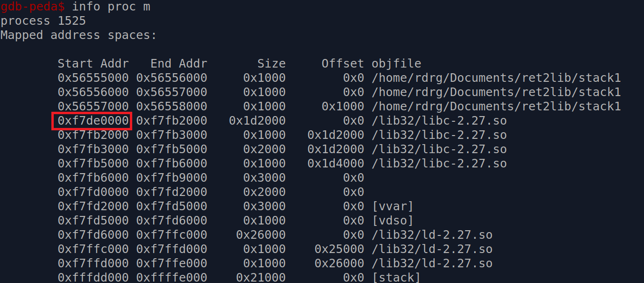Click the highlighted 0xf7de0000 start address
The width and height of the screenshot is (644, 283).
(93, 121)
